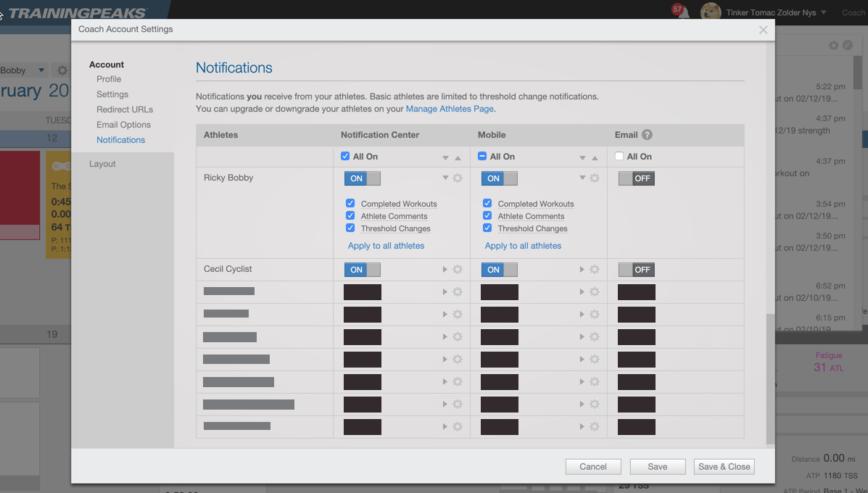Screen dimensions: 868x493
Task: Toggle Ricky Bobby's Email switch from OFF
Action: click(x=636, y=178)
